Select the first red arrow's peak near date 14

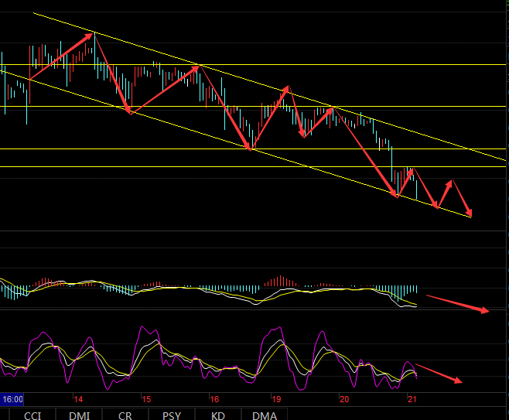(93, 33)
